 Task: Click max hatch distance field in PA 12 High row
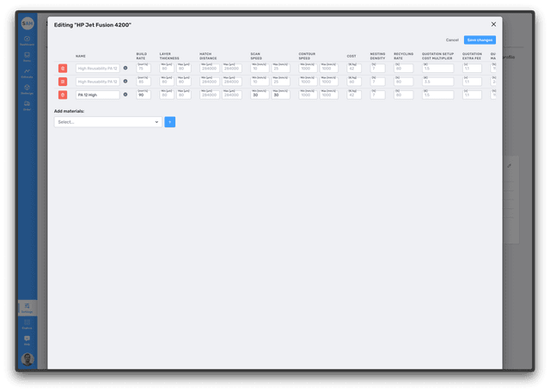pos(232,95)
